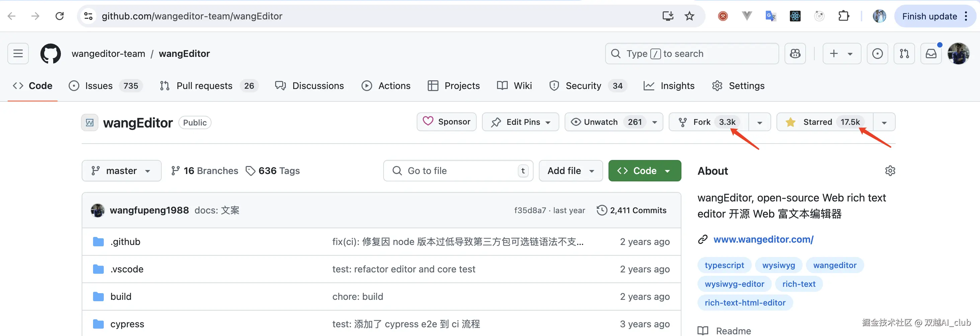Open the Issues circle icon in header
This screenshot has height=336, width=980.
tap(877, 53)
